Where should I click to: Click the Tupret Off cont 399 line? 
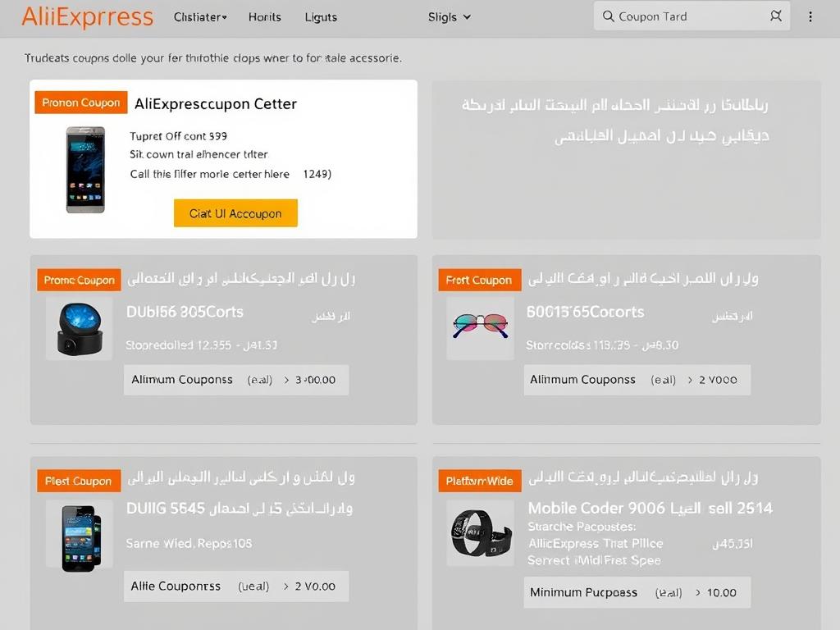(178, 136)
